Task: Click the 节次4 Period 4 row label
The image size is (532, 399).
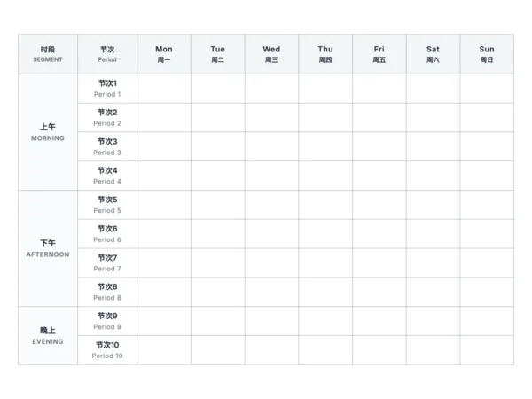Action: click(x=107, y=176)
